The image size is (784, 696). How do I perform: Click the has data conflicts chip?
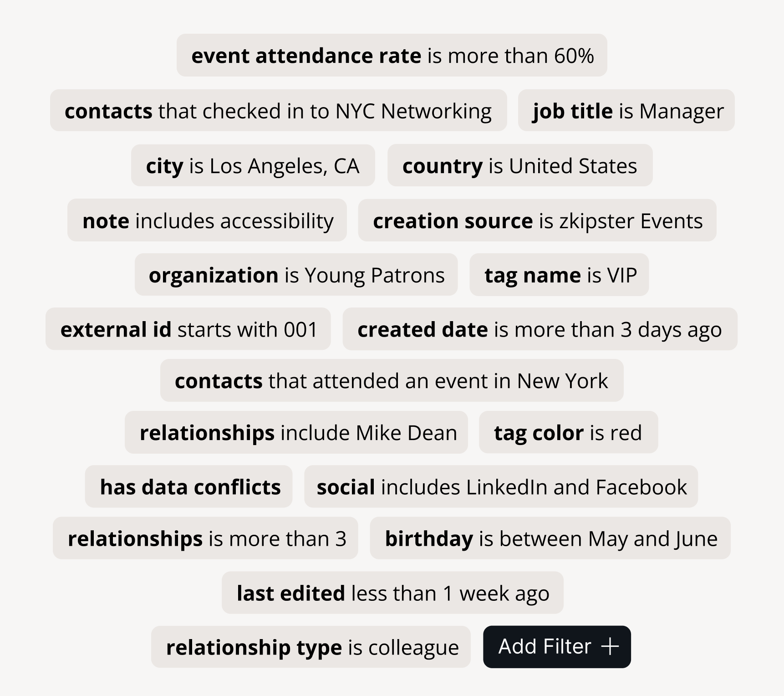[188, 486]
